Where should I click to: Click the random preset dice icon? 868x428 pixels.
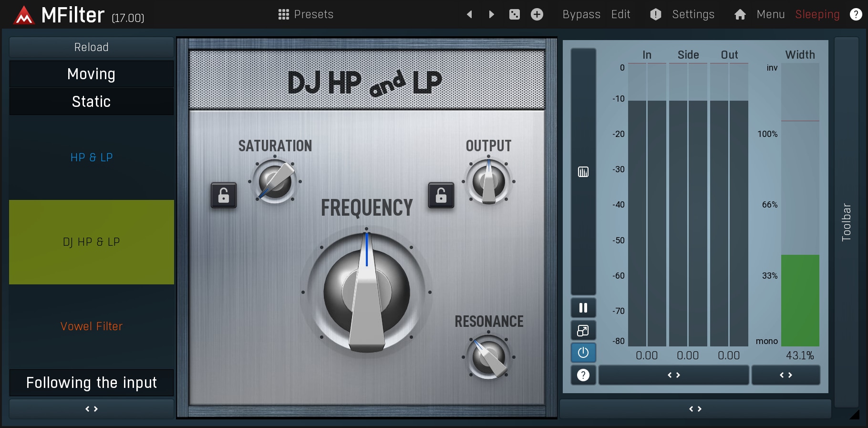click(x=515, y=14)
